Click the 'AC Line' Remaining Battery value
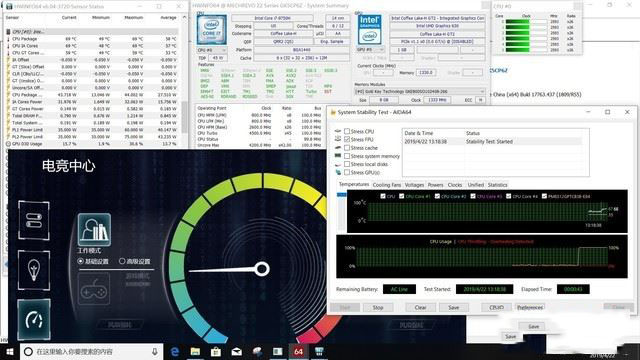 click(x=399, y=289)
